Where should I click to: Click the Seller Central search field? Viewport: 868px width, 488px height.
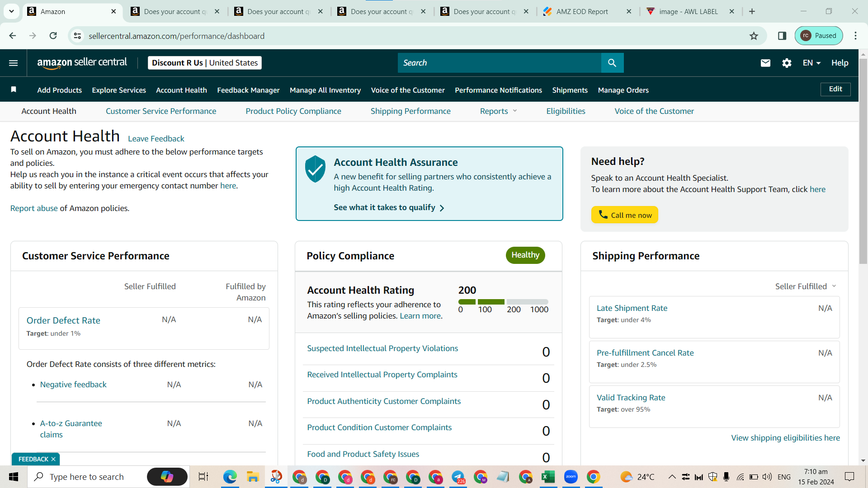(500, 63)
